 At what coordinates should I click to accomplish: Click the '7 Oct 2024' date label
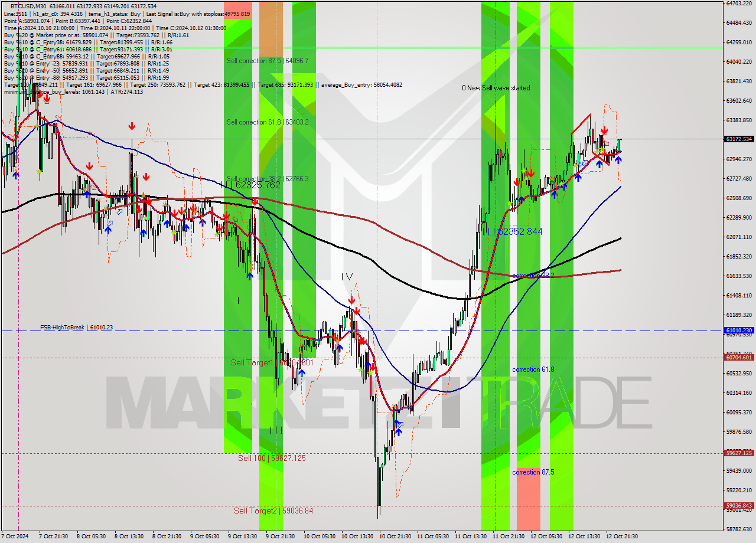[15, 537]
